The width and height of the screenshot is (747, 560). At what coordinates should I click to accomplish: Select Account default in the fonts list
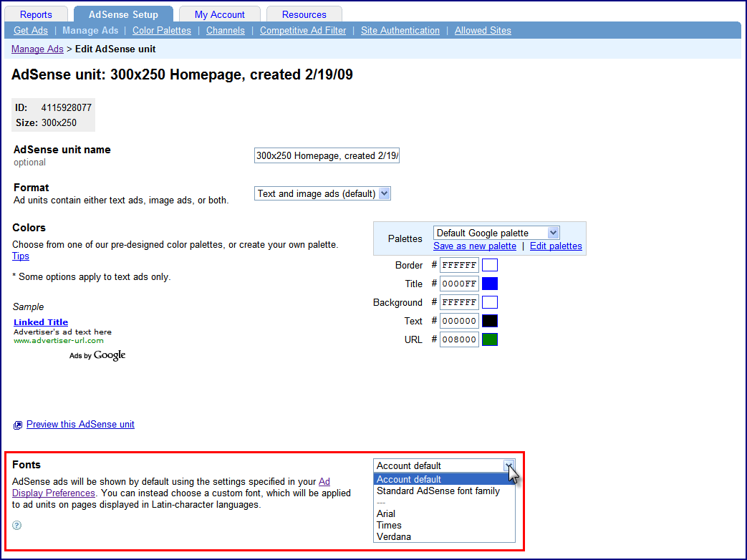click(444, 480)
